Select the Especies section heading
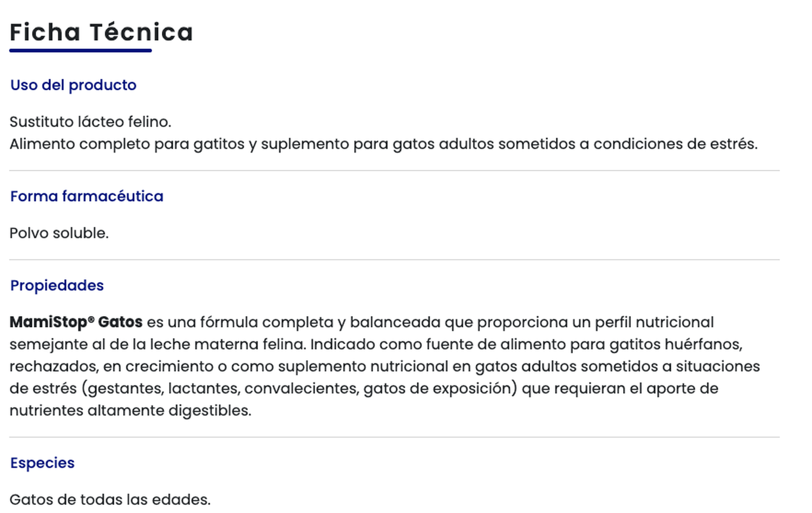This screenshot has width=812, height=513. pyautogui.click(x=42, y=463)
